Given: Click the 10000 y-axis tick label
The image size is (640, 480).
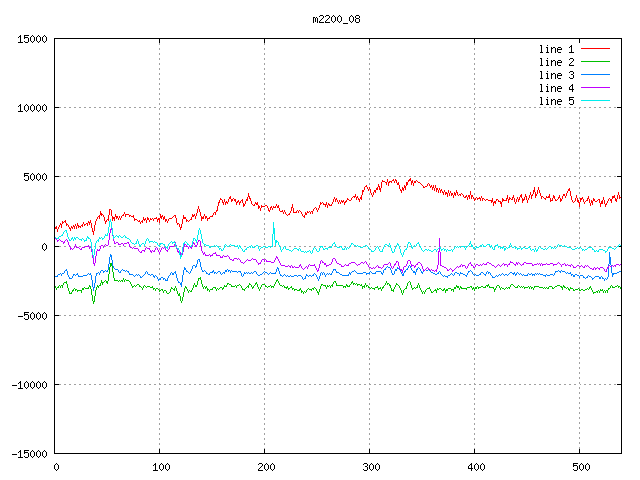Looking at the screenshot, I should pyautogui.click(x=32, y=108).
